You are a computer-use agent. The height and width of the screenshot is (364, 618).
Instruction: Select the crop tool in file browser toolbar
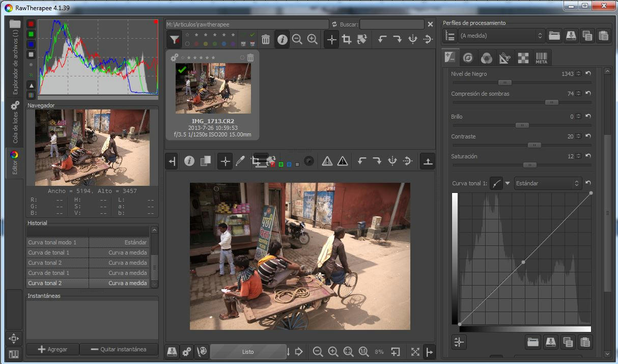point(347,39)
